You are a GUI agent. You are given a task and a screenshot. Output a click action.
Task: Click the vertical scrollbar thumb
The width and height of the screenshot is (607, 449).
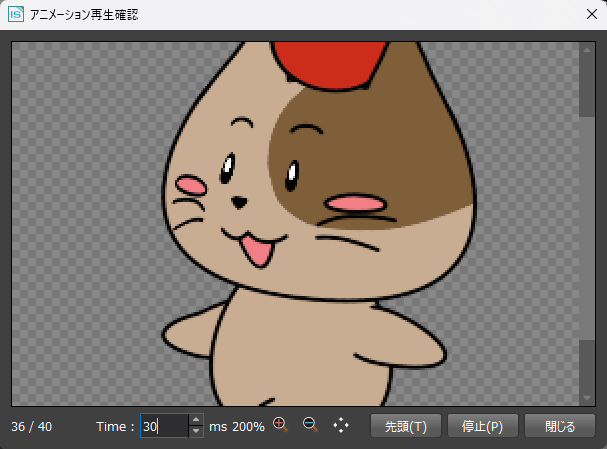point(587,228)
